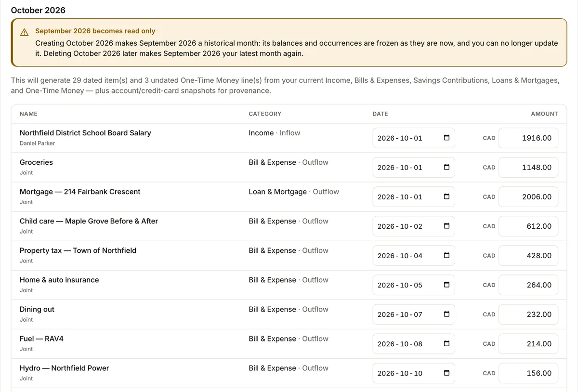Click the insurance date 2026-10-05
Screen dimensions: 578x392
click(414, 285)
